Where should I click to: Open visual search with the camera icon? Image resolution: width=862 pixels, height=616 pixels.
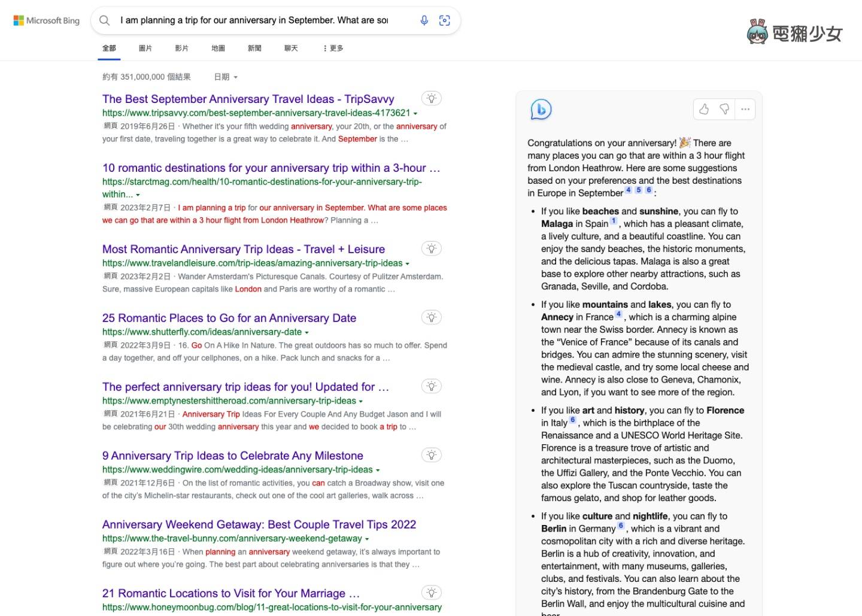pos(445,20)
